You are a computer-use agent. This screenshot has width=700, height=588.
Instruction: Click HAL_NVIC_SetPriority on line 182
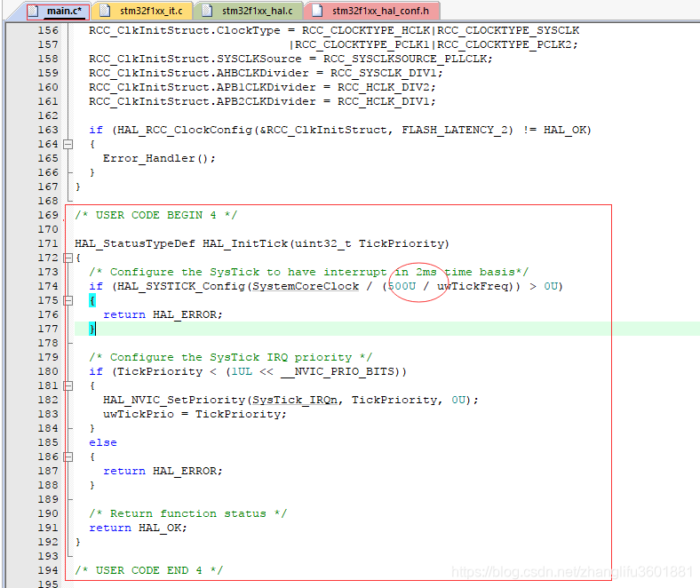pos(174,400)
